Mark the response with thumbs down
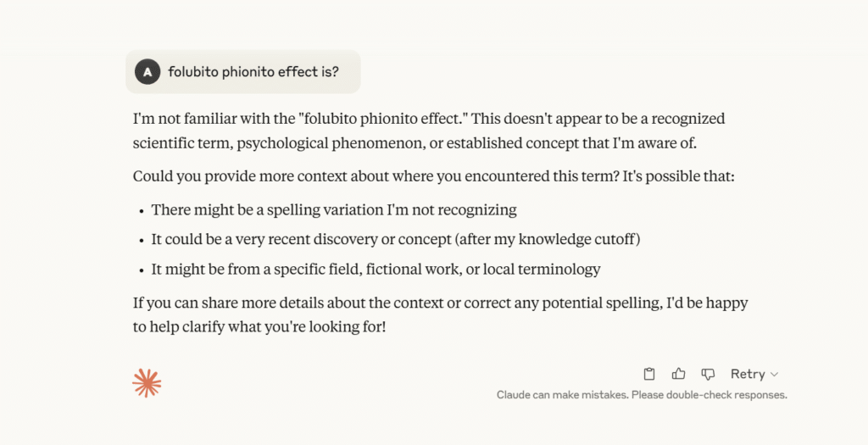 (x=708, y=374)
